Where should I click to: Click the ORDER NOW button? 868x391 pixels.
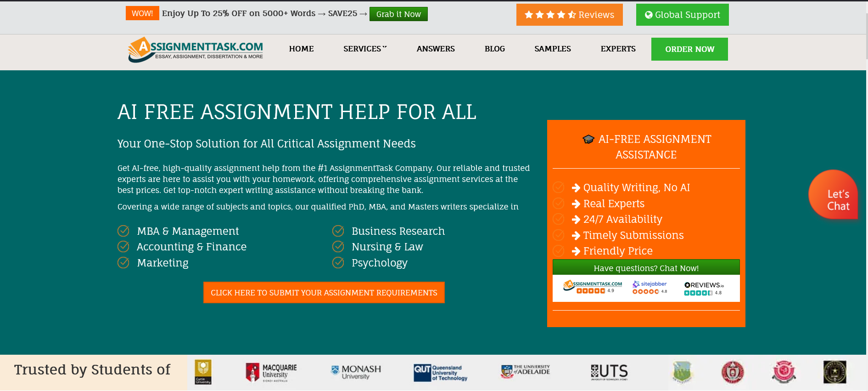tap(689, 49)
